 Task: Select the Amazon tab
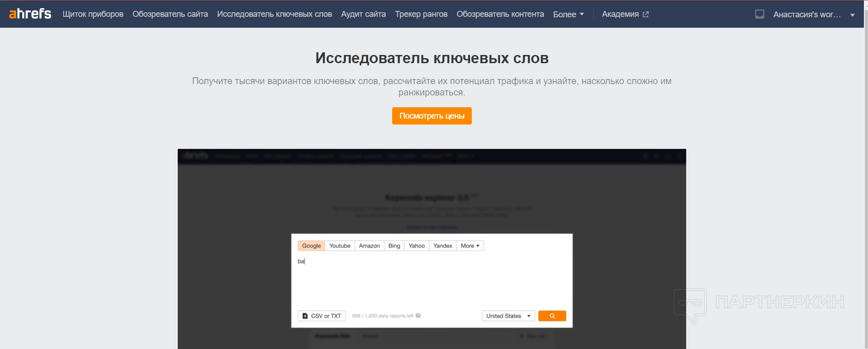coord(369,246)
